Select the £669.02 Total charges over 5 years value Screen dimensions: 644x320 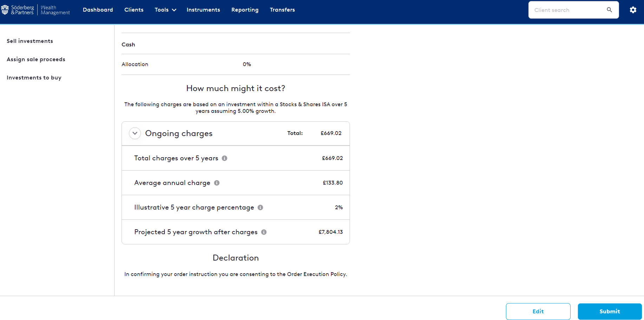click(x=332, y=158)
